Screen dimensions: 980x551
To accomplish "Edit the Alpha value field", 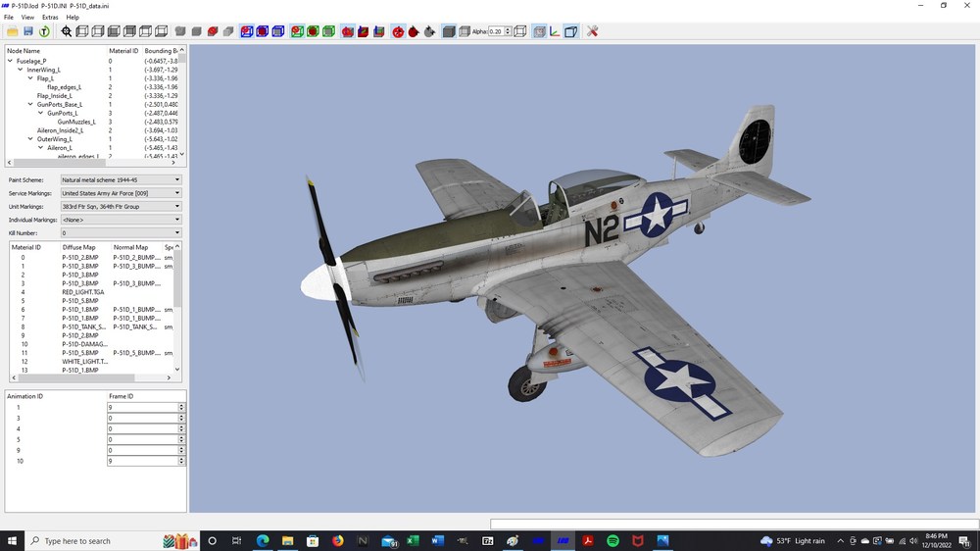I will [496, 31].
